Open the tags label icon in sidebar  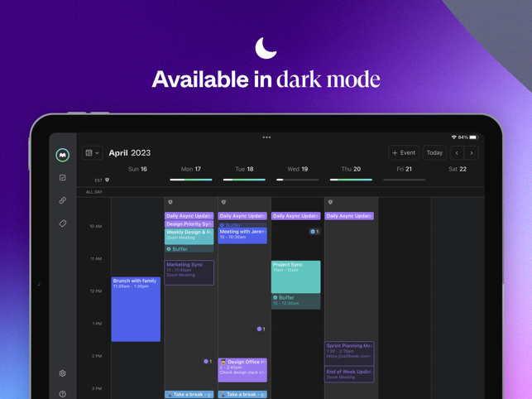(62, 224)
